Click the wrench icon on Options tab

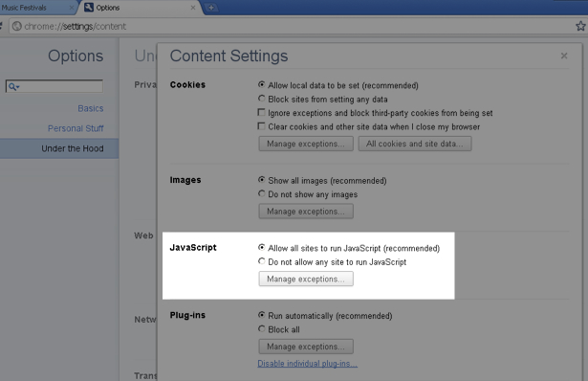tap(89, 7)
